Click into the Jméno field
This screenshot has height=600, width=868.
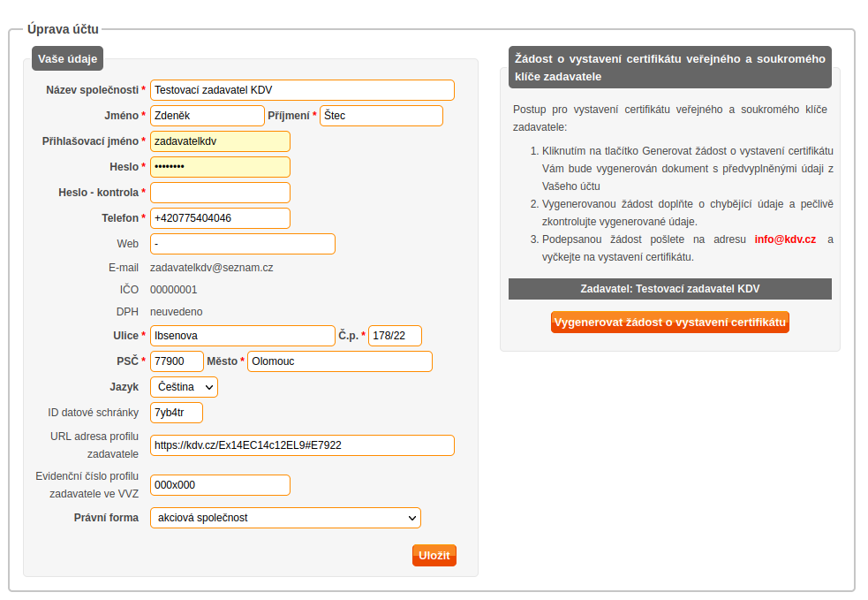click(x=207, y=115)
